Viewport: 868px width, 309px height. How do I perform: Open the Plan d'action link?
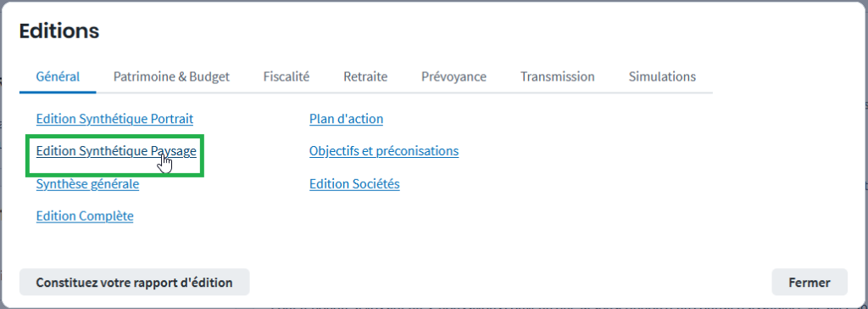(346, 119)
